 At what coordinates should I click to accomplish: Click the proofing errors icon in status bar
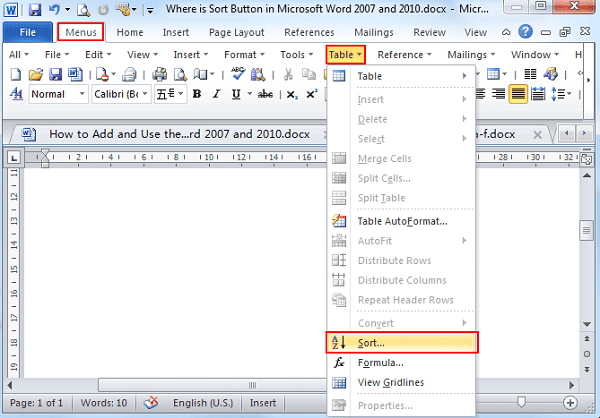coord(151,403)
